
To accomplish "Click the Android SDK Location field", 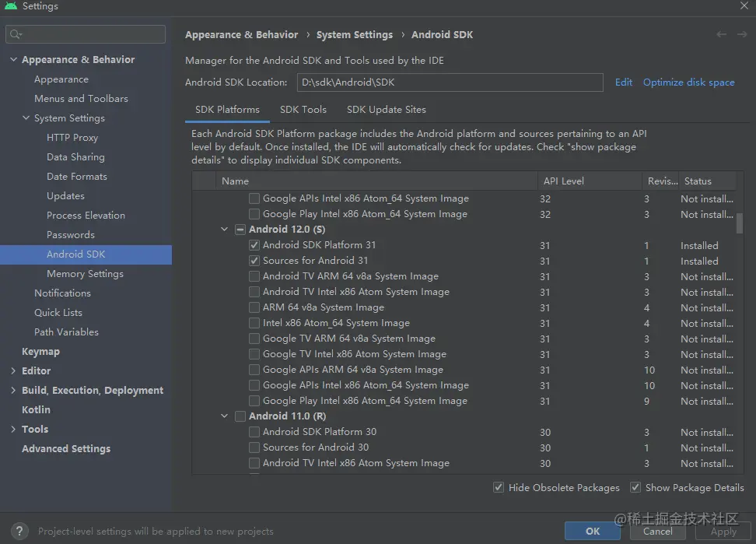I will coord(450,82).
